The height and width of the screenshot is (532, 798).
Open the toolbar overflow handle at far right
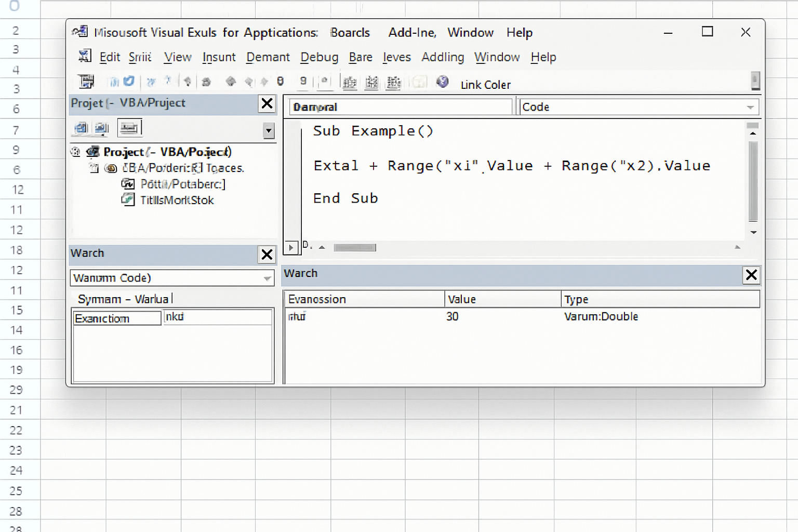tap(755, 81)
